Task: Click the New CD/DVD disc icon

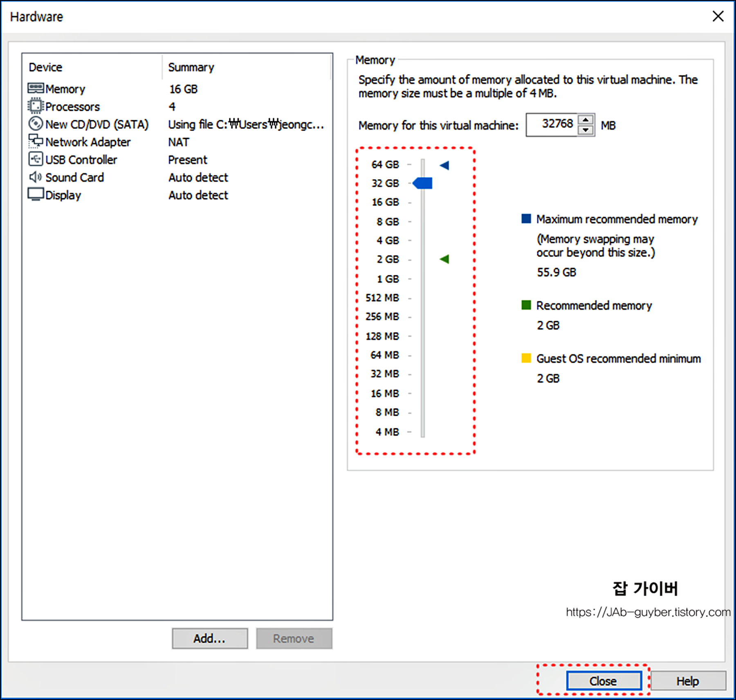Action: coord(36,124)
